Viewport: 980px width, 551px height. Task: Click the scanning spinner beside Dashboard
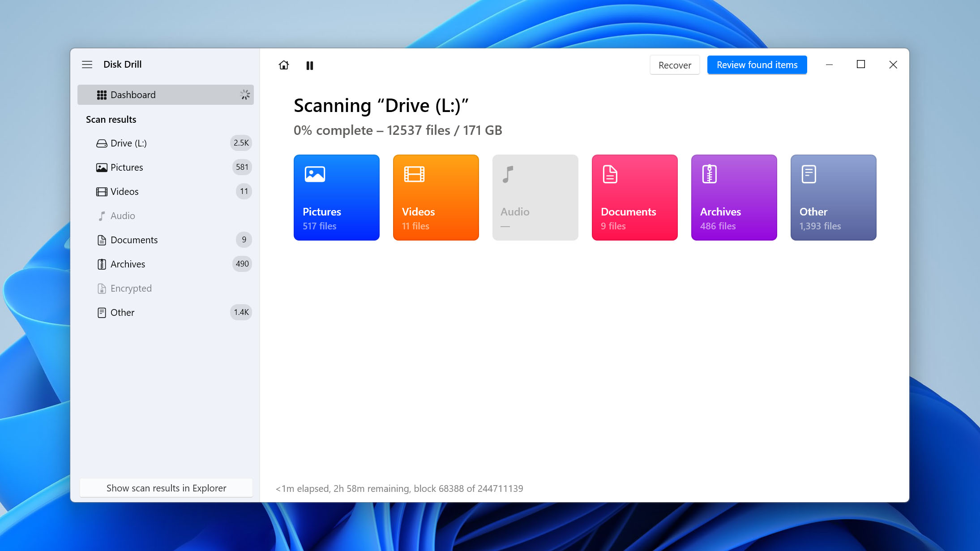pos(245,95)
